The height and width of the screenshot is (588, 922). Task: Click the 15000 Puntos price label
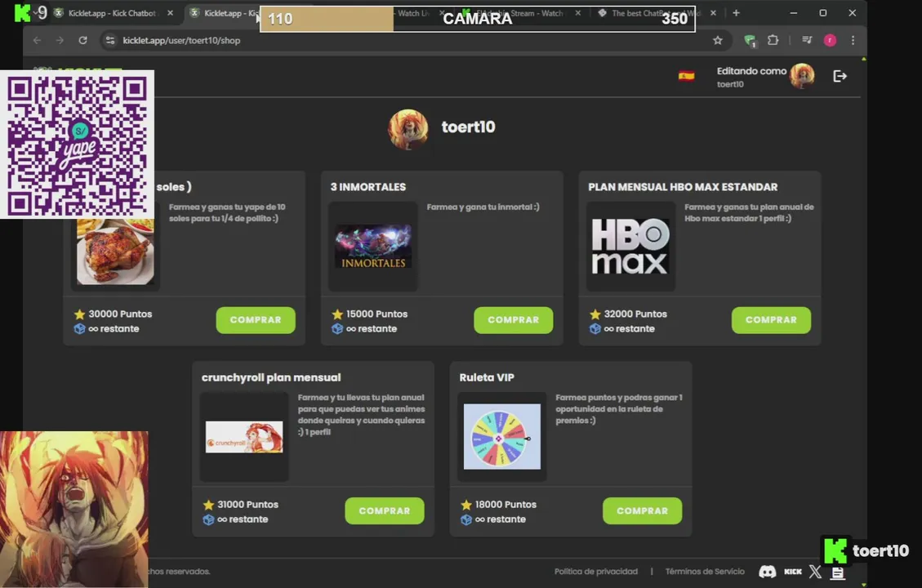pos(376,314)
